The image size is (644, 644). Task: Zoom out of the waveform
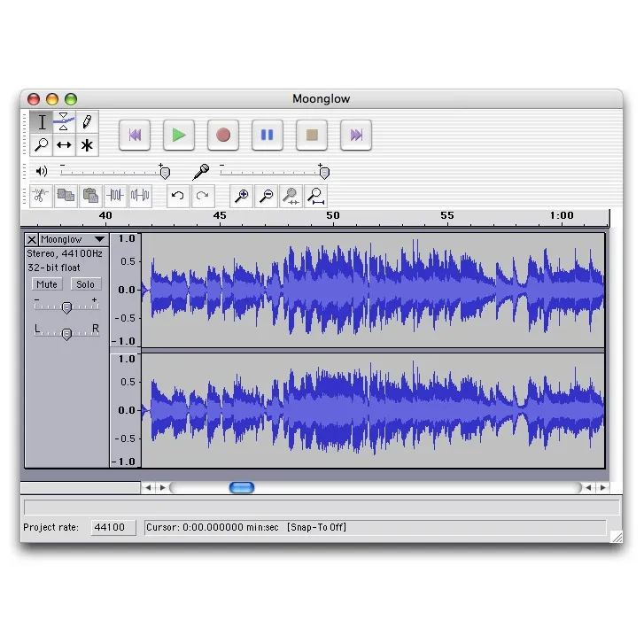[266, 196]
